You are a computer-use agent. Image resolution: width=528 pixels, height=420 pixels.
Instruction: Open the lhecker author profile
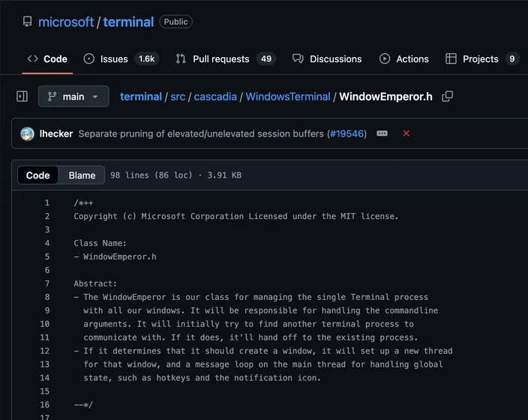56,133
